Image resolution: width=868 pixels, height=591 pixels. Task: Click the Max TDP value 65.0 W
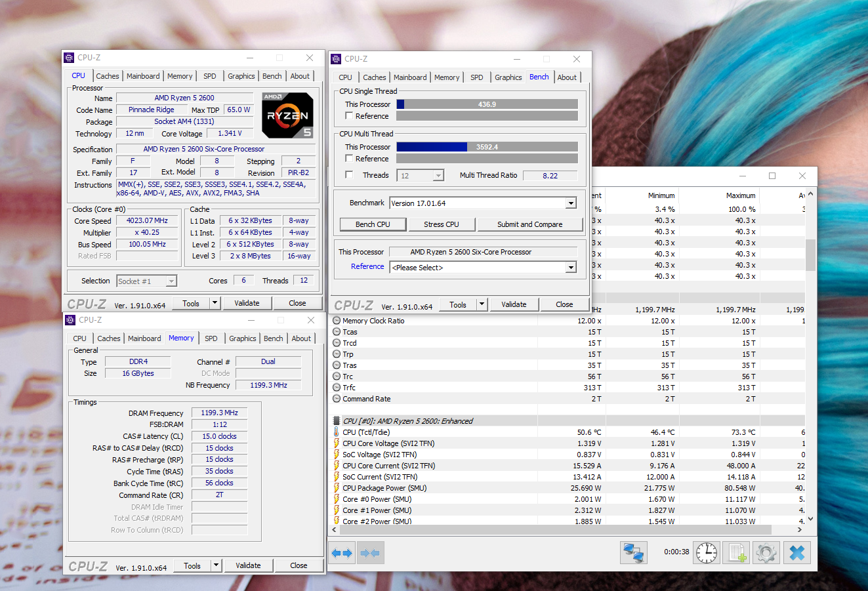click(239, 110)
